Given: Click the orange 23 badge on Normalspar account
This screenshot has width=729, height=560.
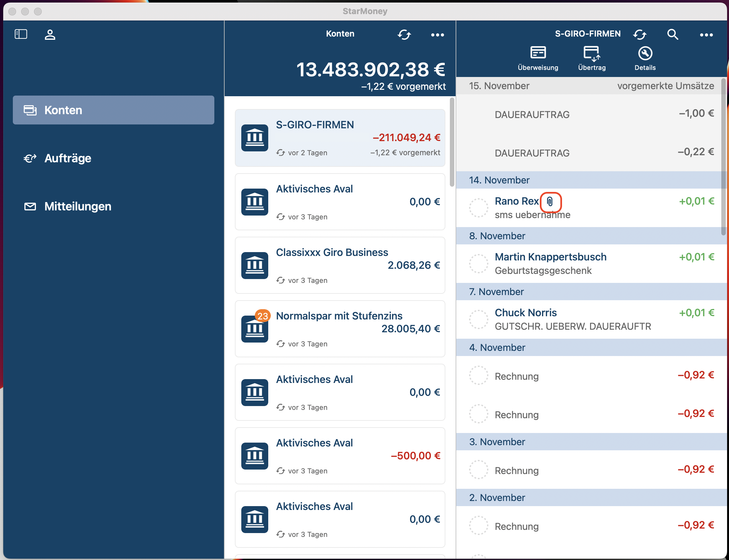Looking at the screenshot, I should point(263,316).
